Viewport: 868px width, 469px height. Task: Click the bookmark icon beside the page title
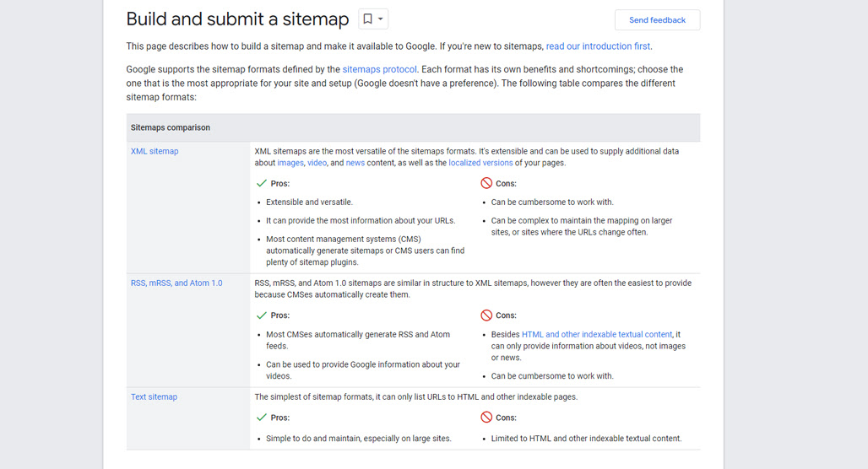(x=367, y=19)
